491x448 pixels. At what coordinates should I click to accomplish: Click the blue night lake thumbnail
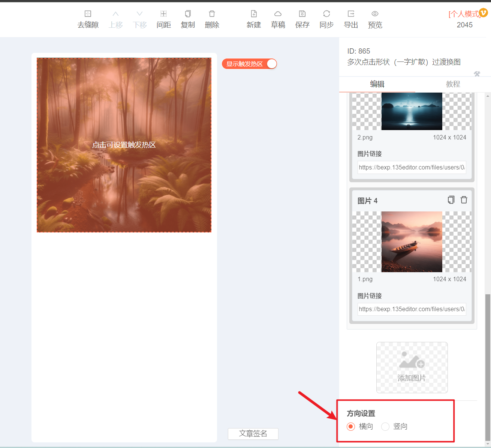coord(412,111)
